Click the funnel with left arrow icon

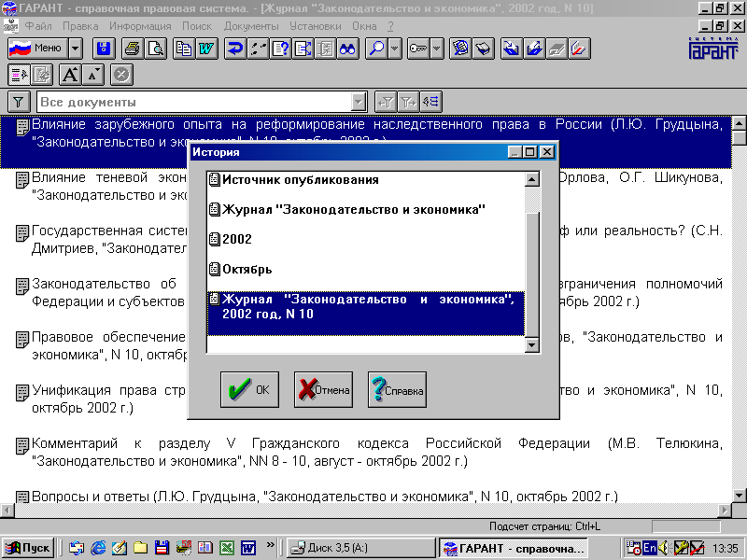(x=386, y=102)
